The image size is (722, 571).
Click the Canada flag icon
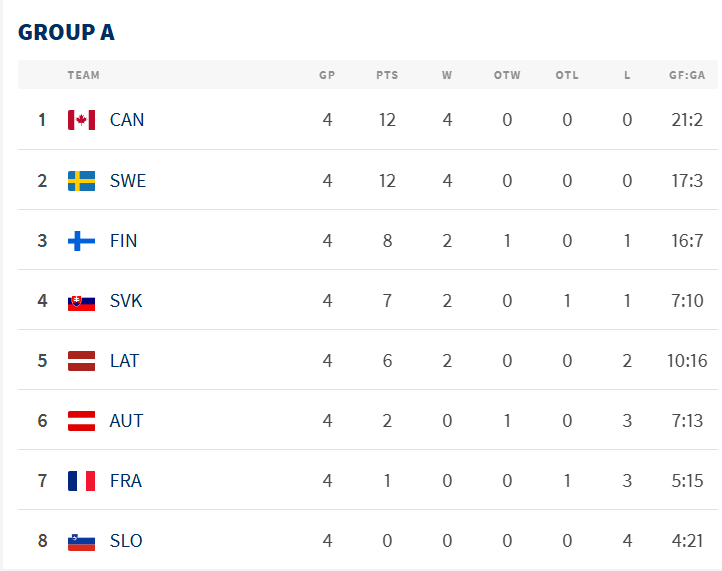(x=81, y=120)
